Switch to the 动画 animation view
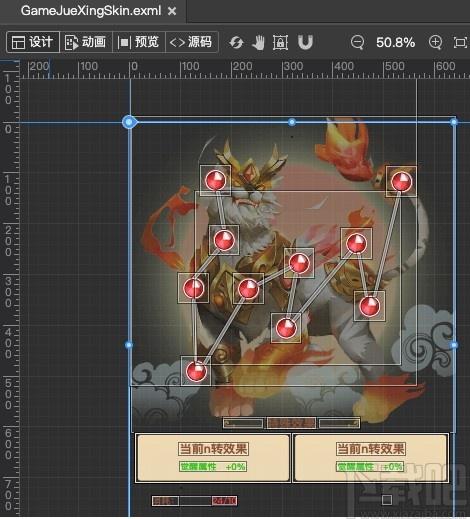Screen dimensions: 470x519 86,42
